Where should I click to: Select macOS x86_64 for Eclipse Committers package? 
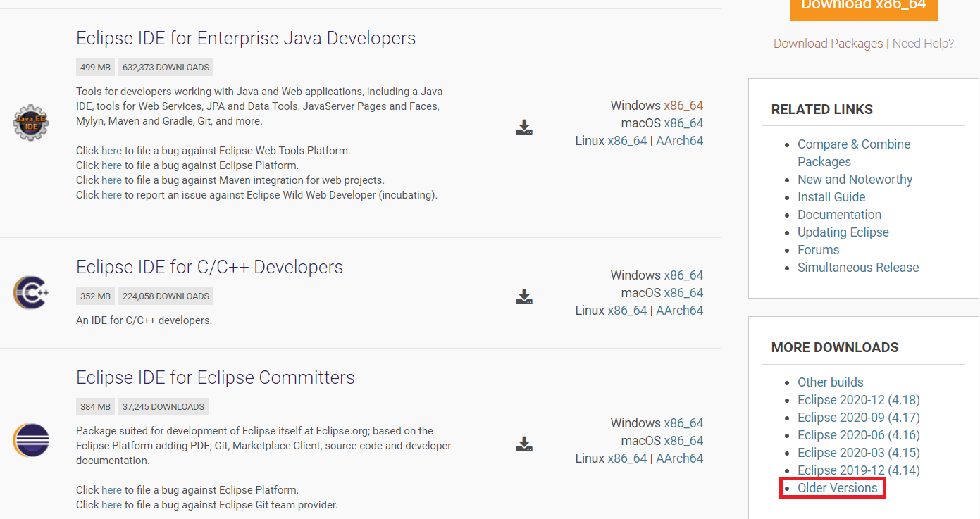[x=683, y=441]
